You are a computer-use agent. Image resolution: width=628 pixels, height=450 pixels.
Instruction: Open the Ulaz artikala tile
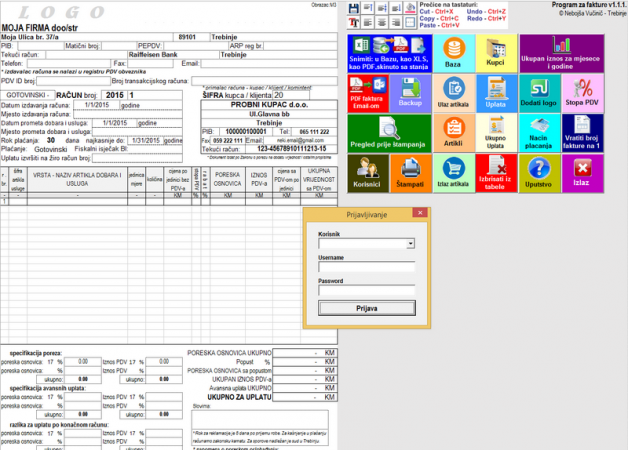click(x=454, y=93)
